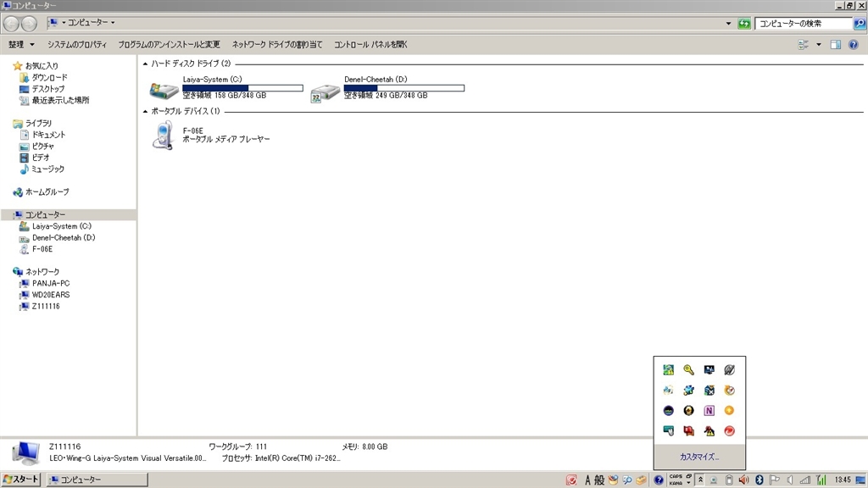Image resolution: width=868 pixels, height=488 pixels.
Task: Click the red checkmark icon in taskbar
Action: point(571,480)
